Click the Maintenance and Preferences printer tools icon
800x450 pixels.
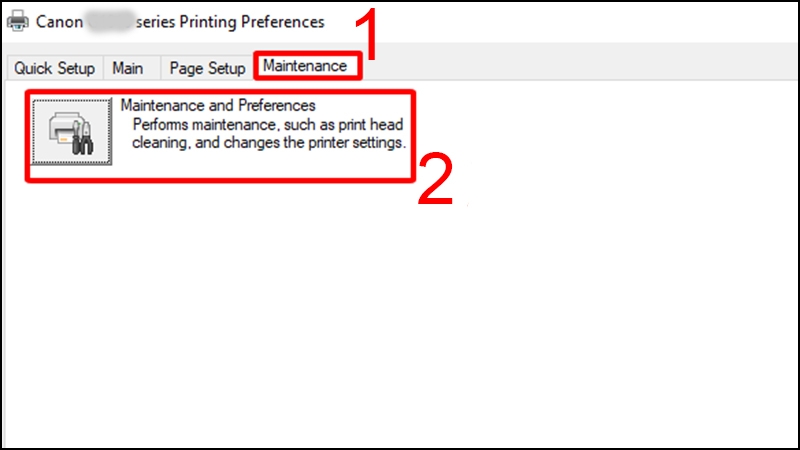73,131
